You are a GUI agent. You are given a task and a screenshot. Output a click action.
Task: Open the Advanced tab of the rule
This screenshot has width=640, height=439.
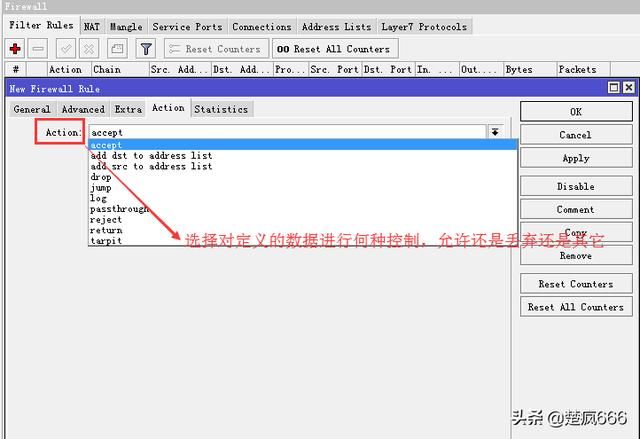pyautogui.click(x=83, y=109)
